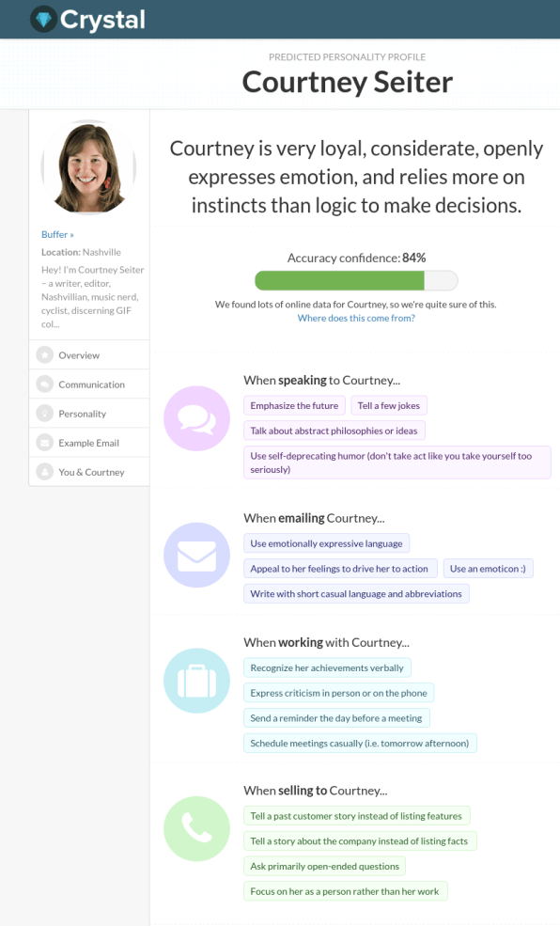The width and height of the screenshot is (560, 926).
Task: Click the Example Email envelope sidebar icon
Action: [45, 443]
